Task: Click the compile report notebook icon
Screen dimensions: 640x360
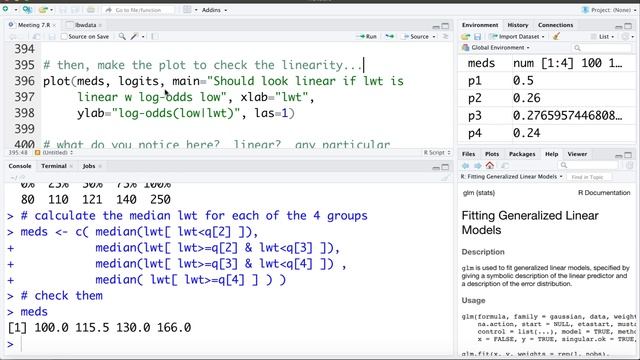Action: [155, 36]
